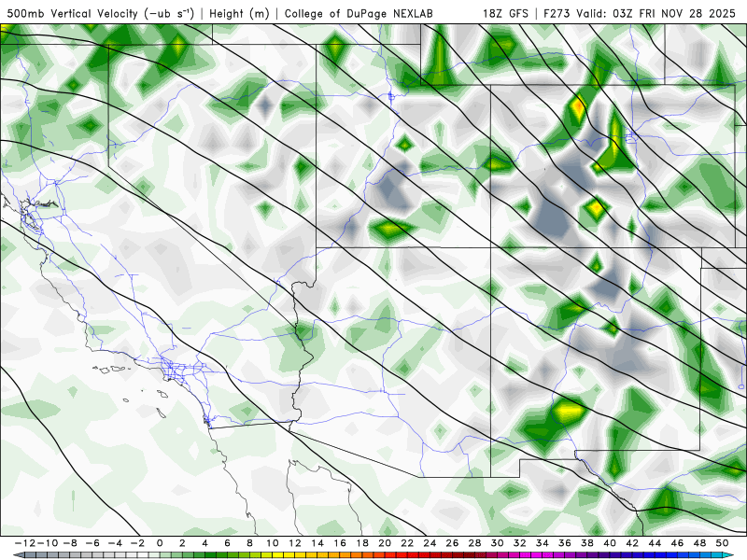This screenshot has width=747, height=560.
Task: Click the 30 label on the color scale
Action: click(497, 543)
